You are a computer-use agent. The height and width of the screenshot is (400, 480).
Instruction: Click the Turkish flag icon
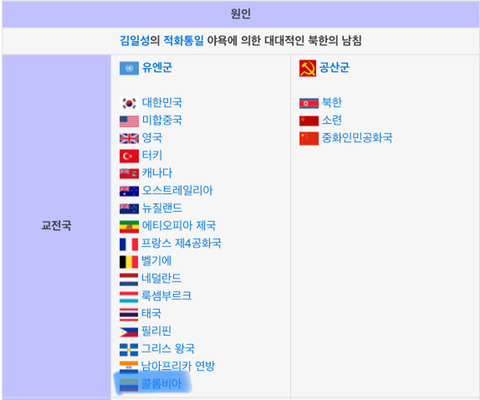(x=129, y=156)
